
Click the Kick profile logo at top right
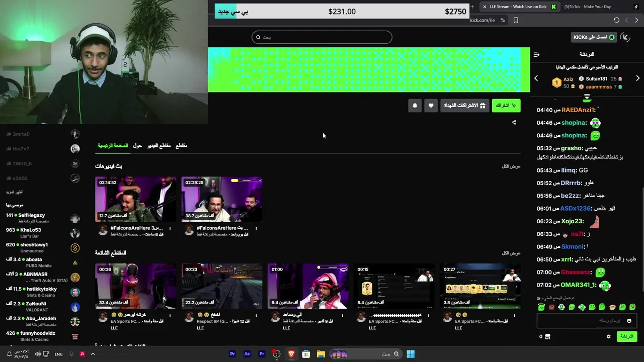coord(625,37)
